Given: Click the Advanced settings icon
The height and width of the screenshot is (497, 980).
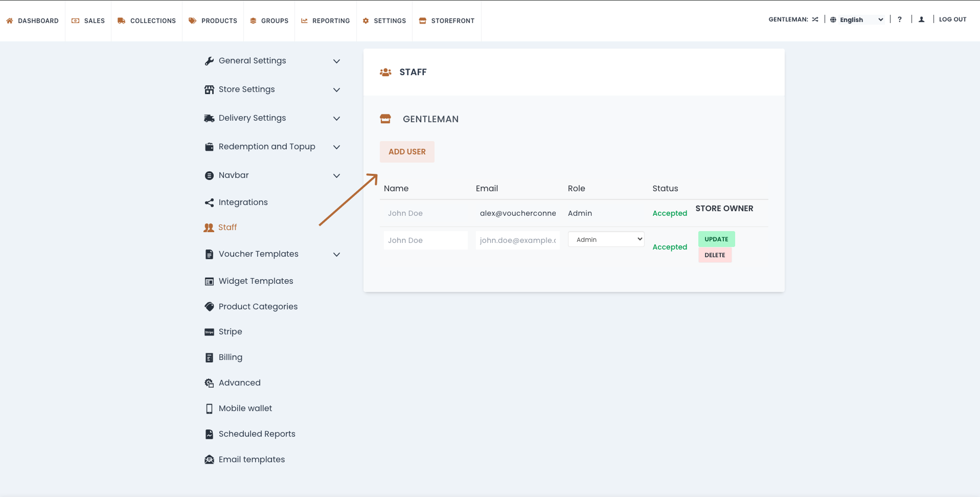Looking at the screenshot, I should (x=209, y=383).
